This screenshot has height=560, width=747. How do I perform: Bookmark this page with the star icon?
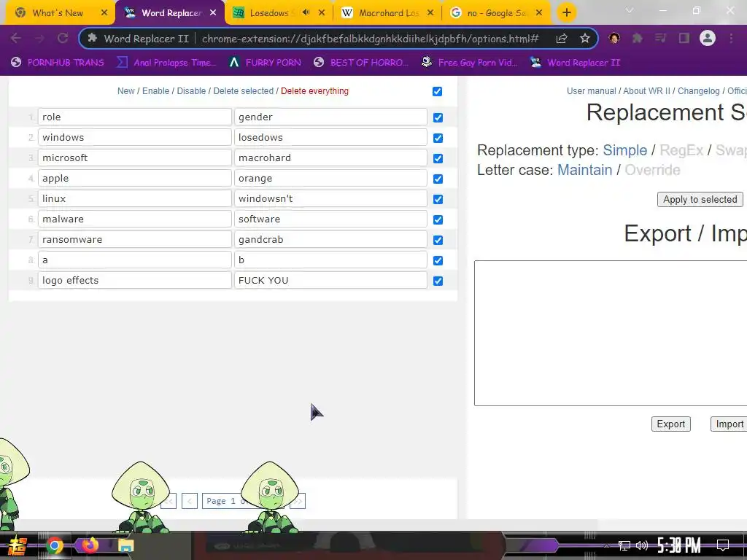(x=585, y=39)
